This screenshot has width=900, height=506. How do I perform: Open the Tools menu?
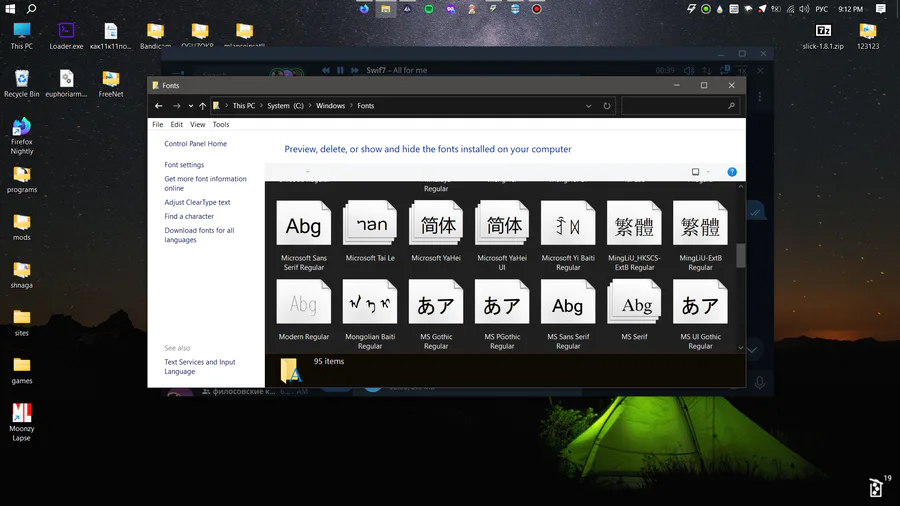(x=221, y=124)
